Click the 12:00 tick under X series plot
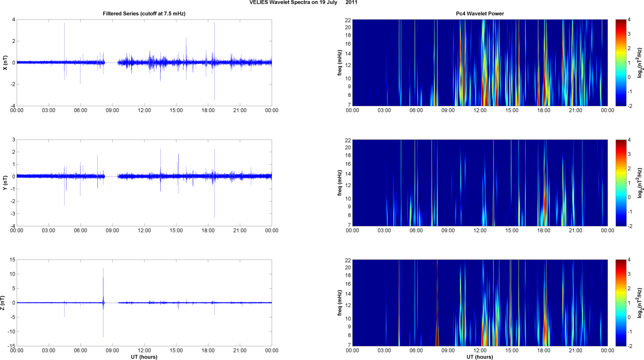 point(144,110)
